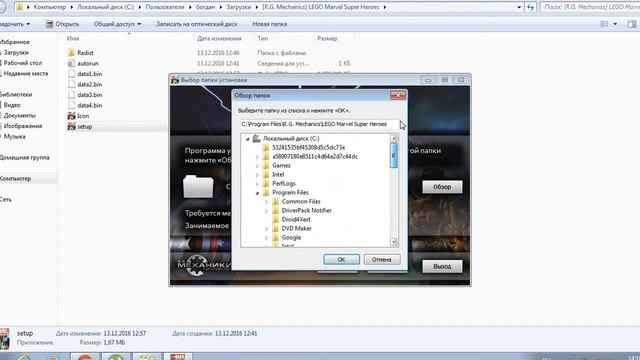The width and height of the screenshot is (640, 360).
Task: Toggle the preview pane icon
Action: point(631,24)
